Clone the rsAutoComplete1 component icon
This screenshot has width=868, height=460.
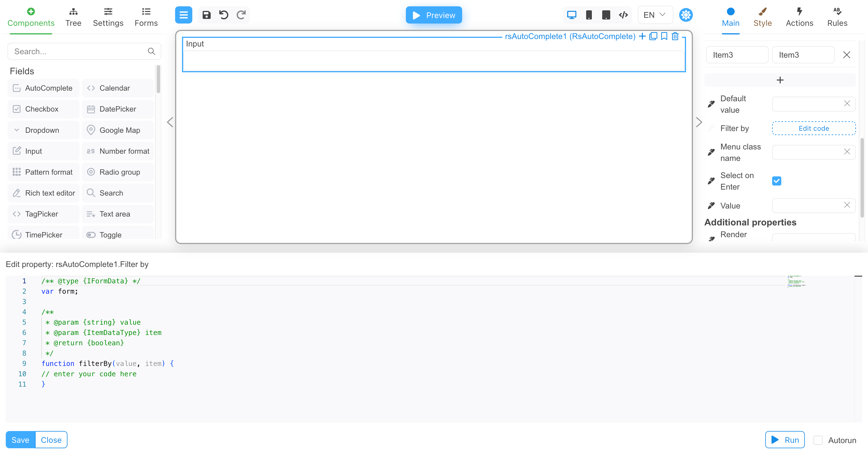pos(653,36)
